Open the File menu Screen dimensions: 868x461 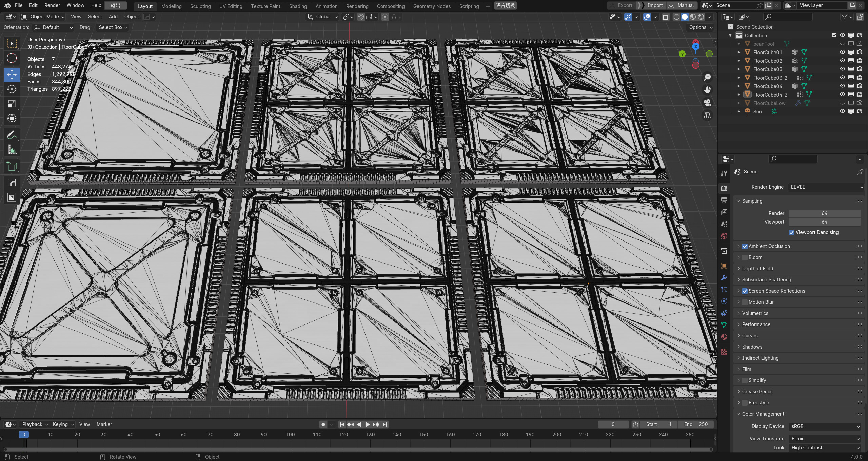coord(19,5)
